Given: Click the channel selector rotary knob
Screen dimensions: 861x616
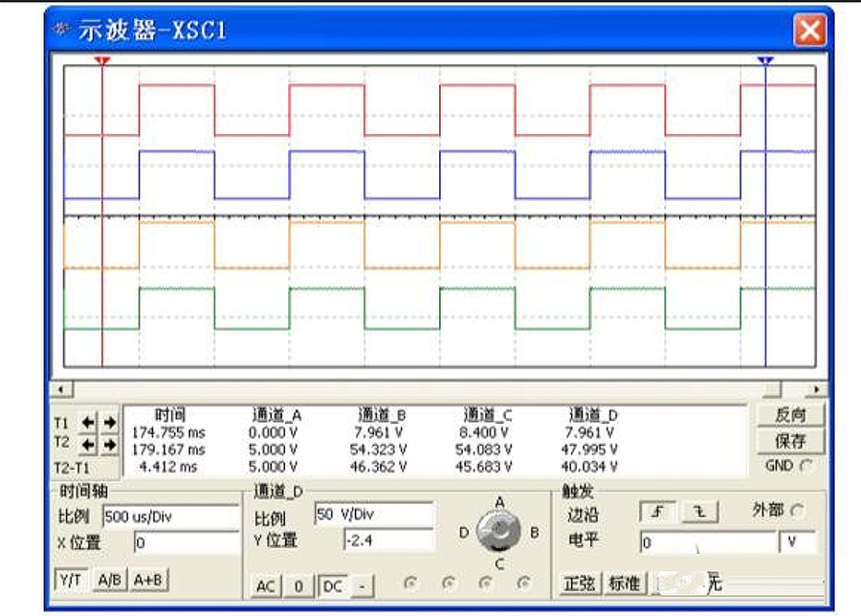Looking at the screenshot, I should [x=498, y=531].
